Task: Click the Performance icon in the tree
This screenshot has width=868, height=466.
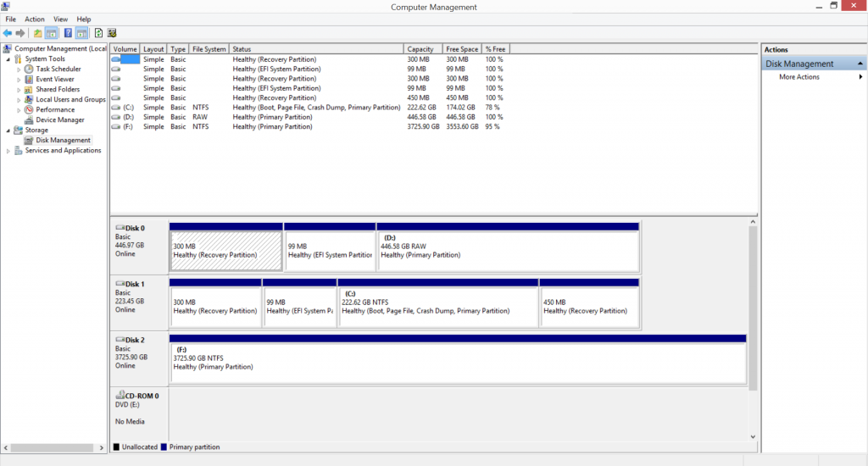Action: click(30, 110)
